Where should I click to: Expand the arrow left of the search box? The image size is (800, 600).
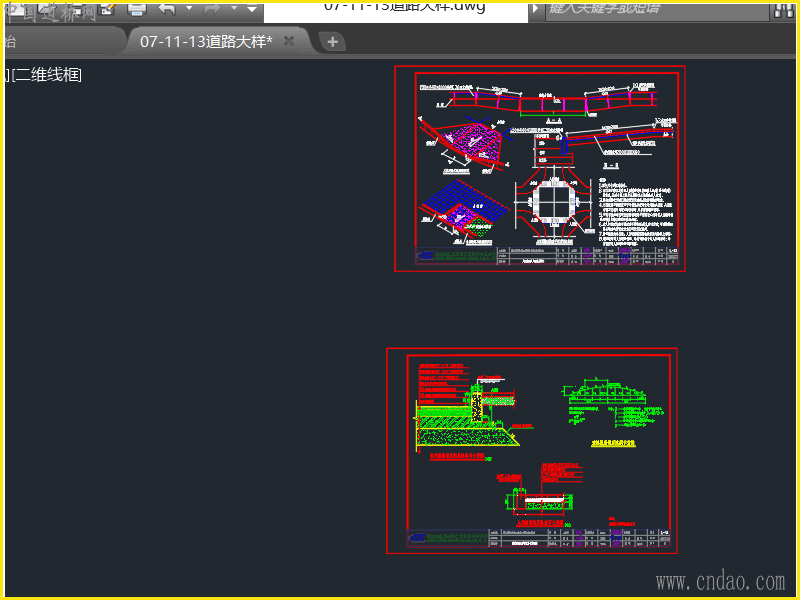[535, 9]
